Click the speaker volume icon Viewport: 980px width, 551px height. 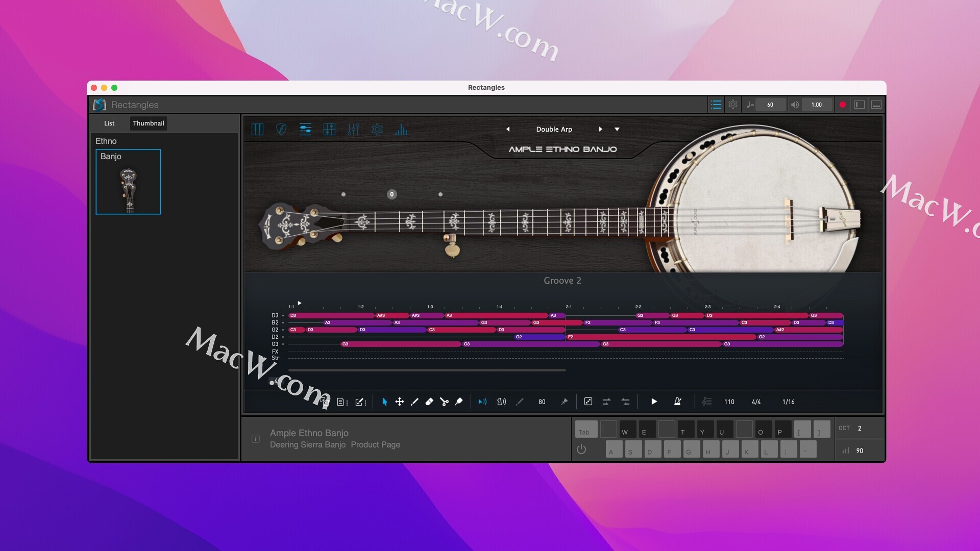[x=795, y=105]
